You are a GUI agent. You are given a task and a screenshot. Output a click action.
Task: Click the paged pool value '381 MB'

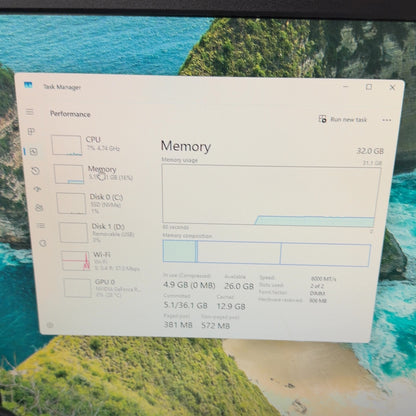click(178, 324)
